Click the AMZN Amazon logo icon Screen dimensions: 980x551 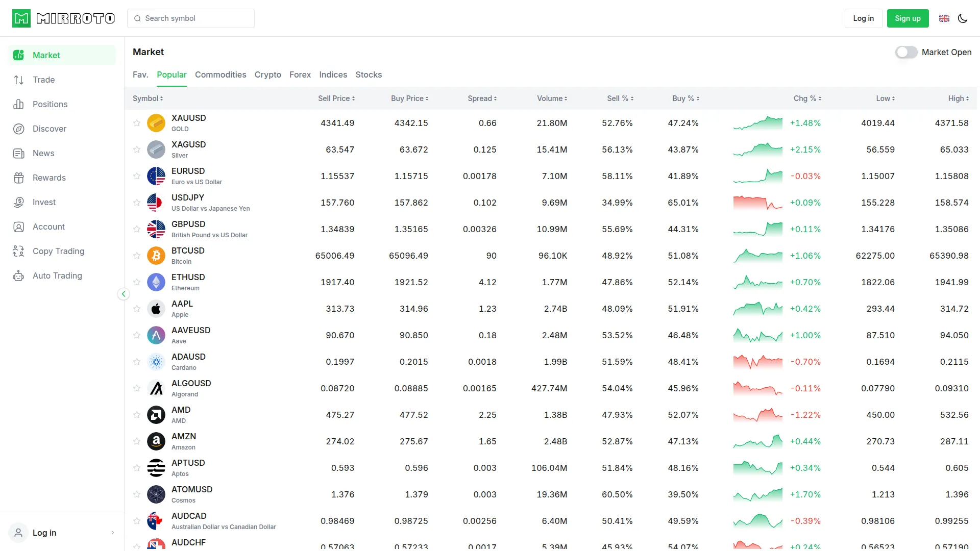(x=156, y=441)
